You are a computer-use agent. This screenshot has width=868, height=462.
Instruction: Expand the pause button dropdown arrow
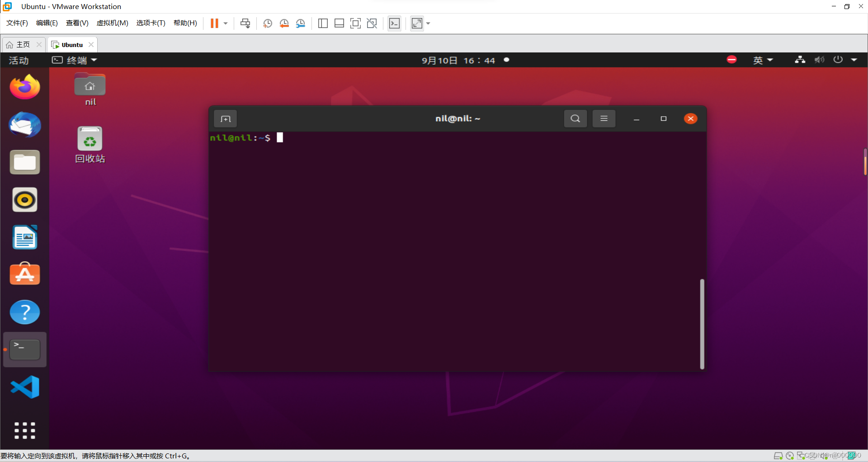click(x=226, y=24)
